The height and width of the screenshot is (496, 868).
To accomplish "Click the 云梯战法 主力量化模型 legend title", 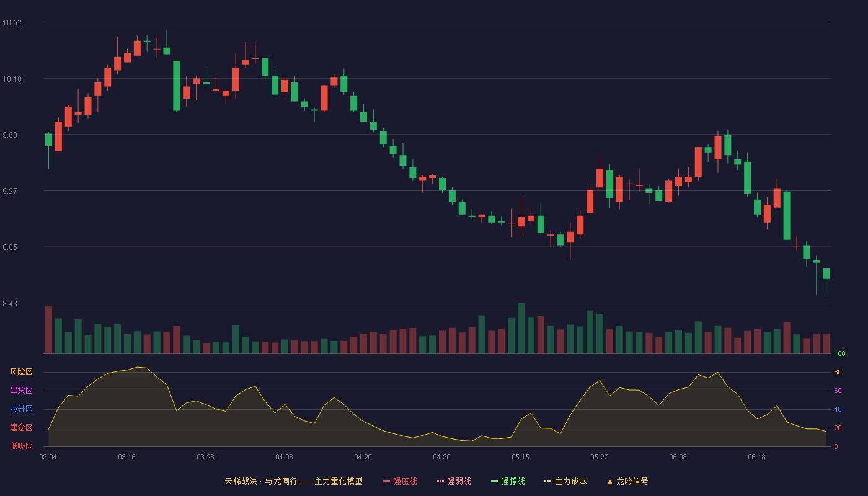I will click(293, 481).
